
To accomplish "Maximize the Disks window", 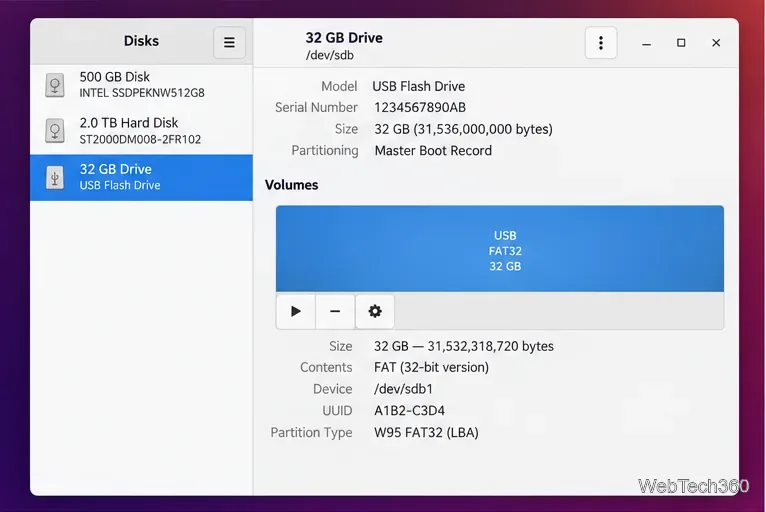I will click(681, 43).
